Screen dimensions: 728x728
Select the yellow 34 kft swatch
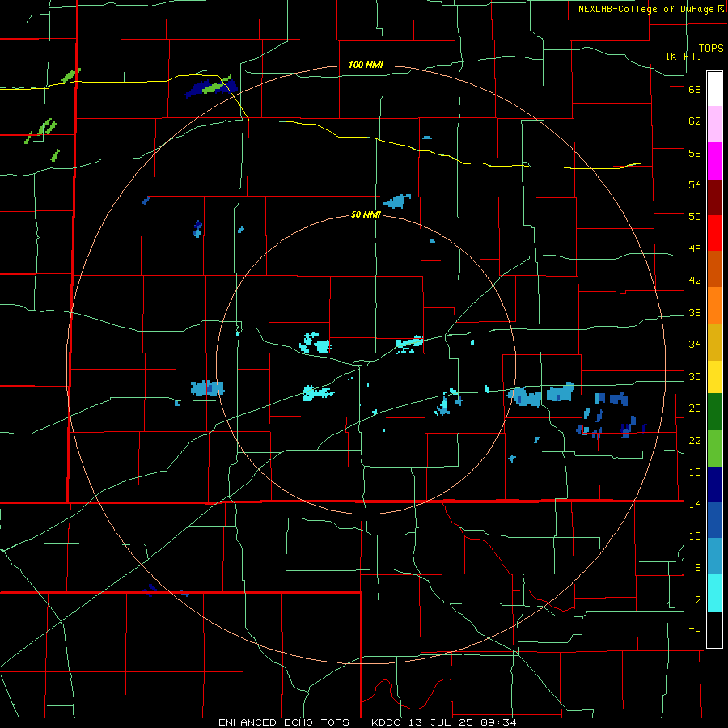click(714, 377)
